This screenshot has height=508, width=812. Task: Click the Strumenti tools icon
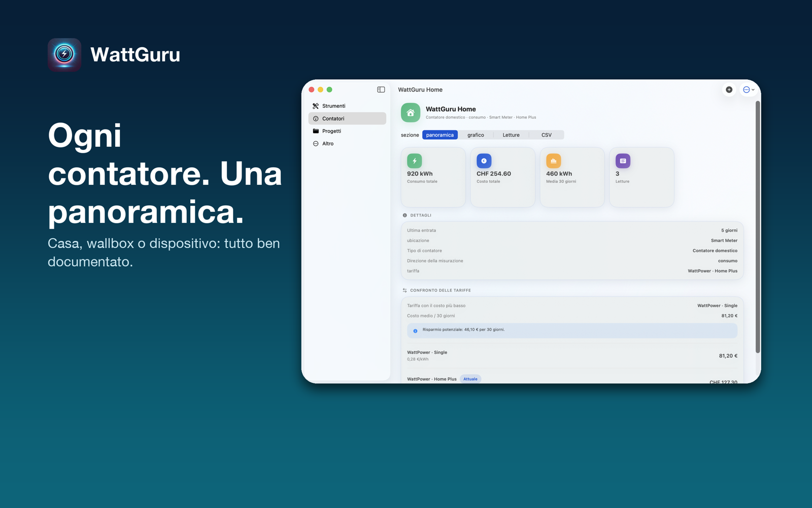(316, 106)
